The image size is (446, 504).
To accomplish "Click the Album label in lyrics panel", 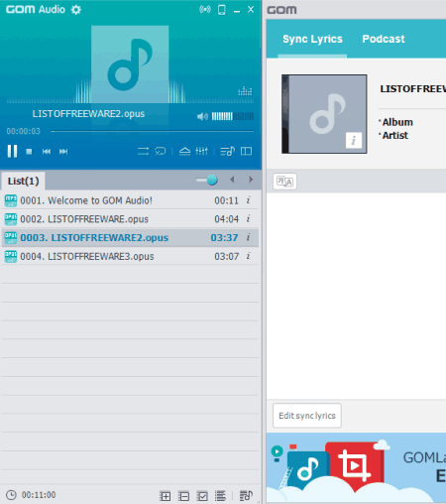I will [x=397, y=122].
